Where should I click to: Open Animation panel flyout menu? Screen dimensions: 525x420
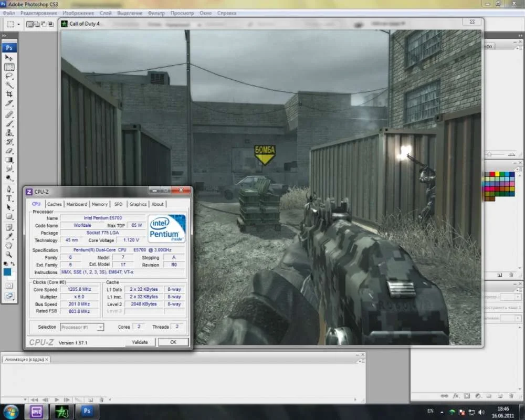tap(362, 361)
